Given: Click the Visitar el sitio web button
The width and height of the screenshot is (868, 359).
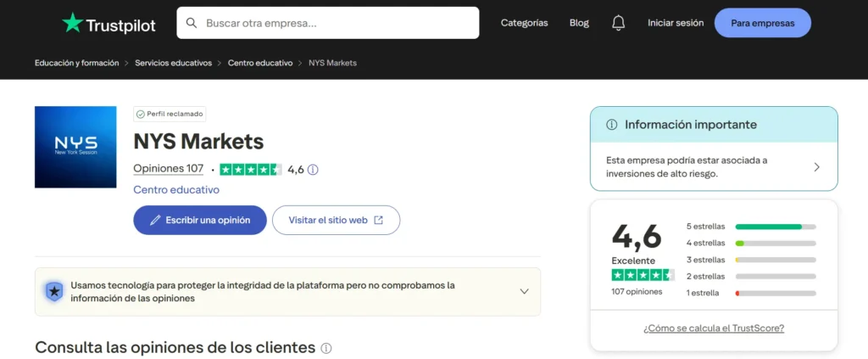Looking at the screenshot, I should pos(336,220).
